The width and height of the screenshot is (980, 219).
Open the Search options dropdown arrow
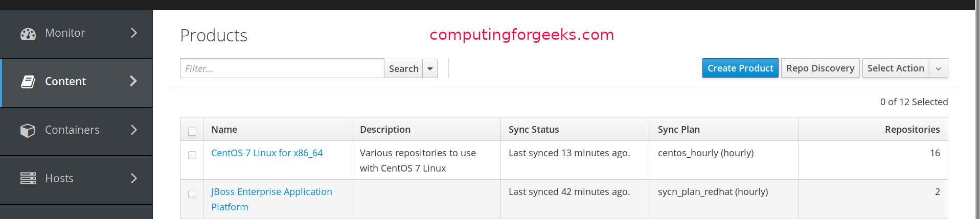coord(430,68)
